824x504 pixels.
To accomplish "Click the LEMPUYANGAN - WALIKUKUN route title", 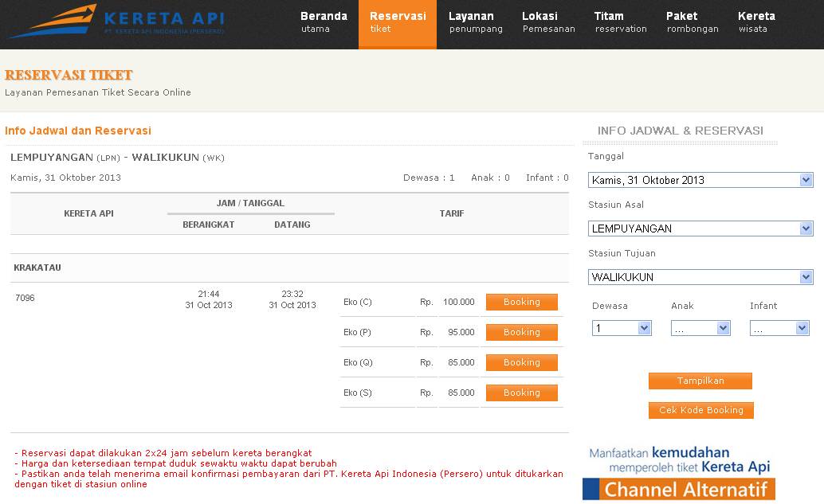I will pyautogui.click(x=117, y=158).
